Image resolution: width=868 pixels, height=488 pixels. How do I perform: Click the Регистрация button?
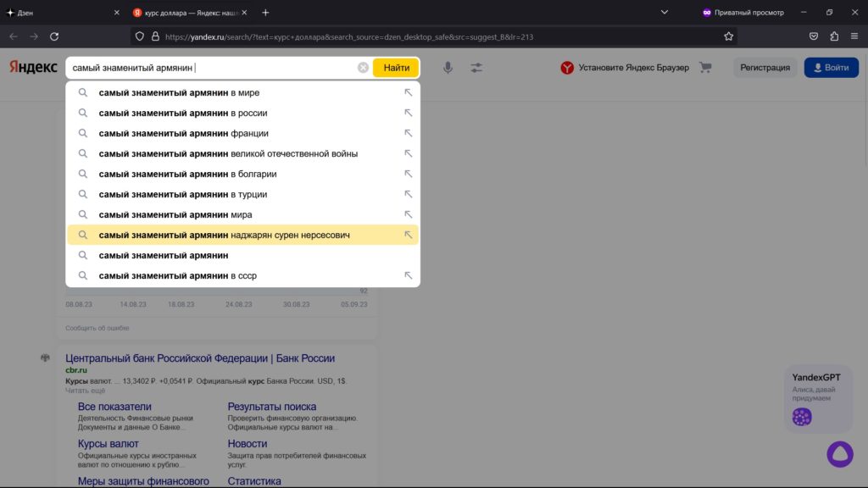765,68
